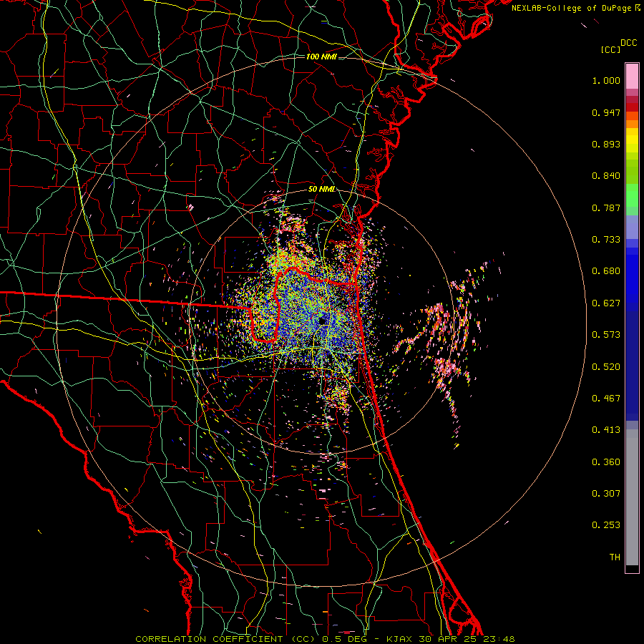Viewport: 644px width, 644px height.
Task: Select the 0.947 scale value
Action: [x=606, y=112]
